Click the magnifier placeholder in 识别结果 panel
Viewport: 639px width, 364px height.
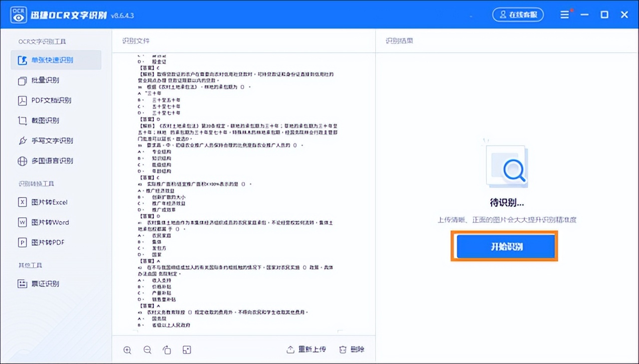click(x=506, y=167)
